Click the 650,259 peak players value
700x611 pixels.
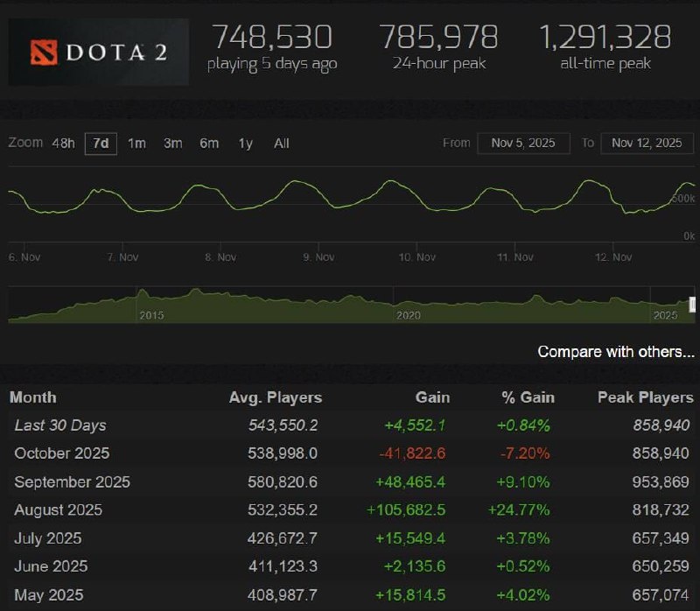[x=661, y=566]
